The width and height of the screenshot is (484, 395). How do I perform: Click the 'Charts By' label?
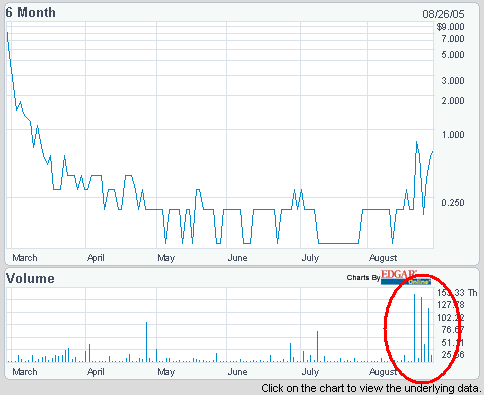(363, 278)
